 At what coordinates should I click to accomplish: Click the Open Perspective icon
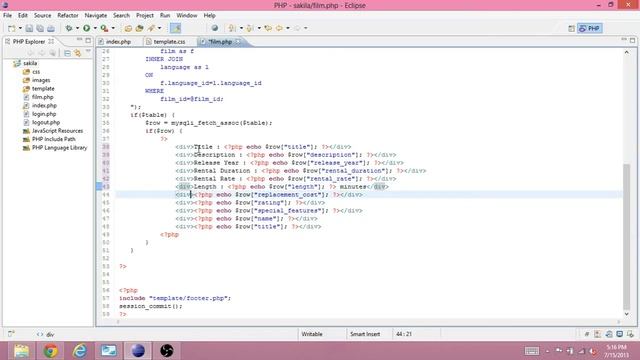tap(571, 28)
